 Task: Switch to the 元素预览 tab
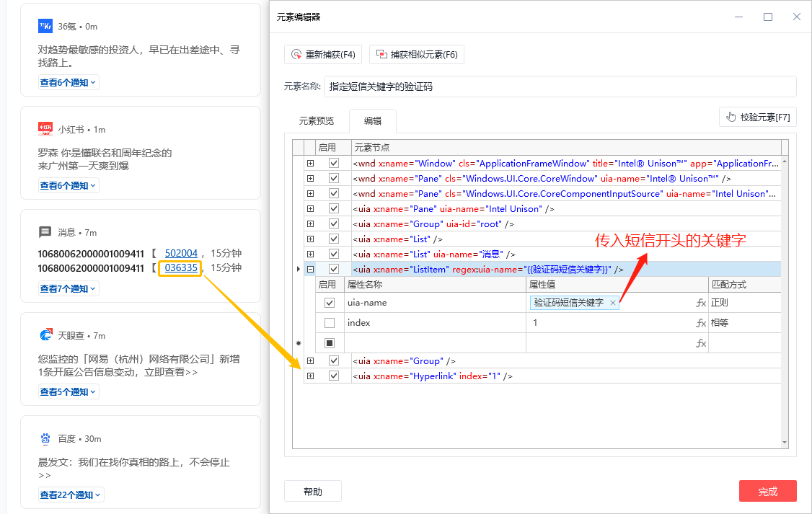pos(317,120)
